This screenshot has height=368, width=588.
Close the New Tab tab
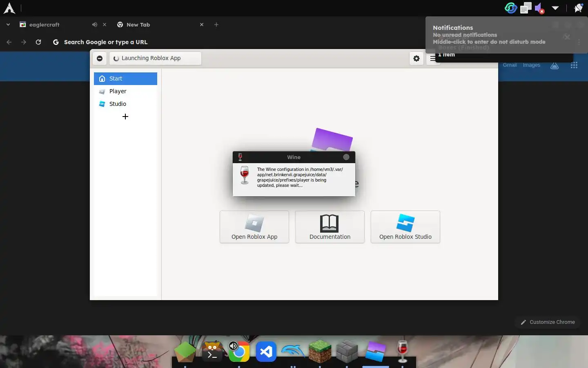tap(202, 25)
